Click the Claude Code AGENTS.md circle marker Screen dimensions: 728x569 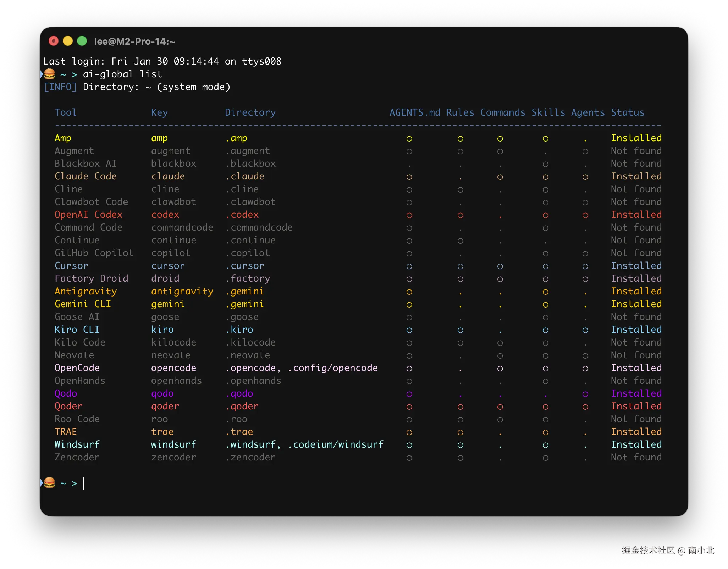409,177
